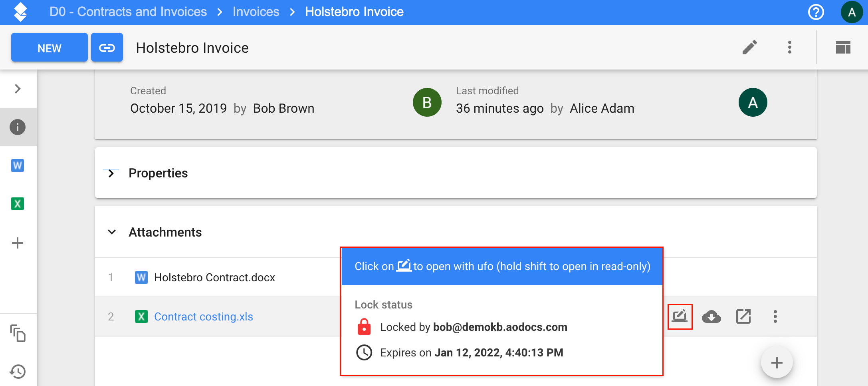868x386 pixels.
Task: Click the floating add attachment plus button
Action: tap(777, 363)
